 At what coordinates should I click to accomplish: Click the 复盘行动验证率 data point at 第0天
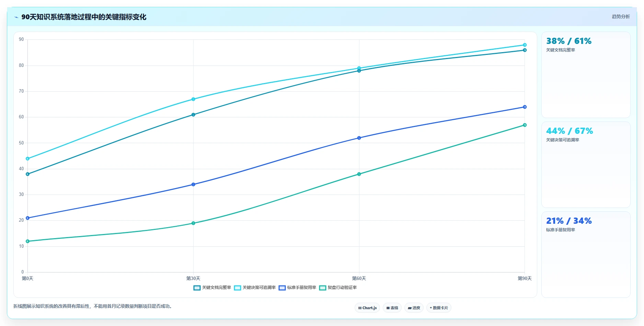coord(28,241)
